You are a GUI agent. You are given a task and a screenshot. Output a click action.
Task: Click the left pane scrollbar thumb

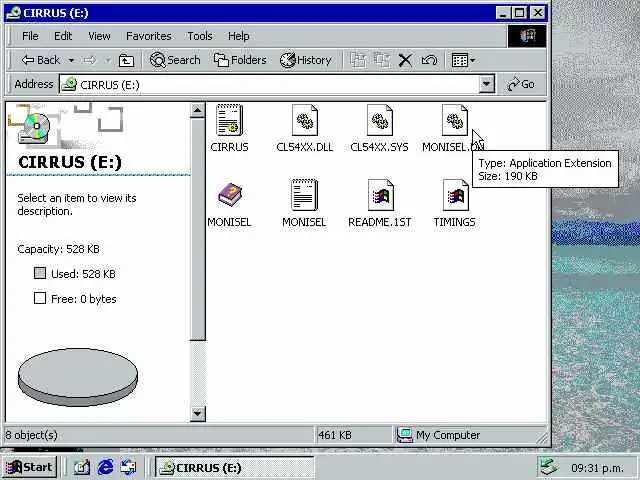[x=198, y=229]
